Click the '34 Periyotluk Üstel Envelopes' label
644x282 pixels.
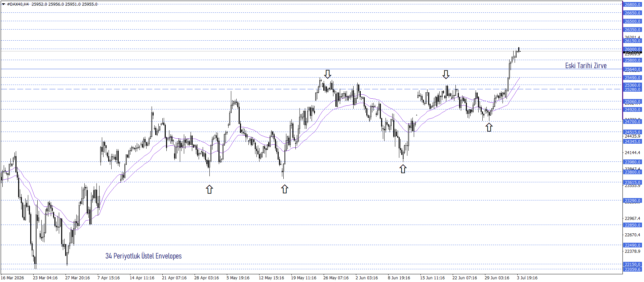coord(144,256)
